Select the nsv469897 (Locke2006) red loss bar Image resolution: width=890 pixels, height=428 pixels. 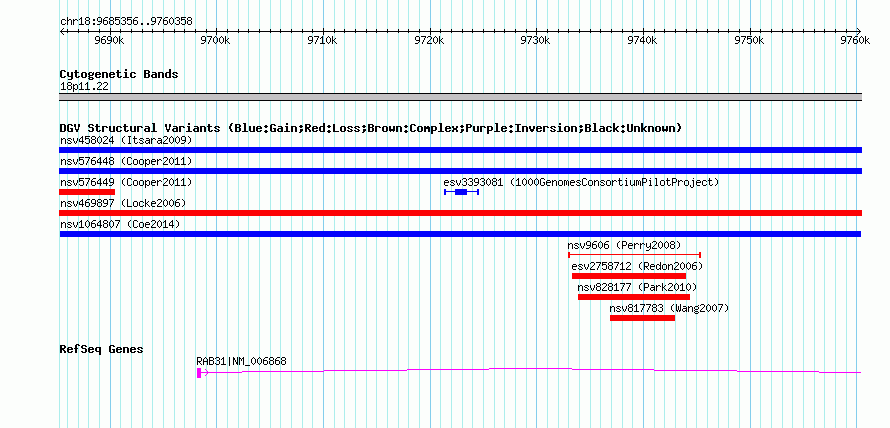pyautogui.click(x=460, y=213)
